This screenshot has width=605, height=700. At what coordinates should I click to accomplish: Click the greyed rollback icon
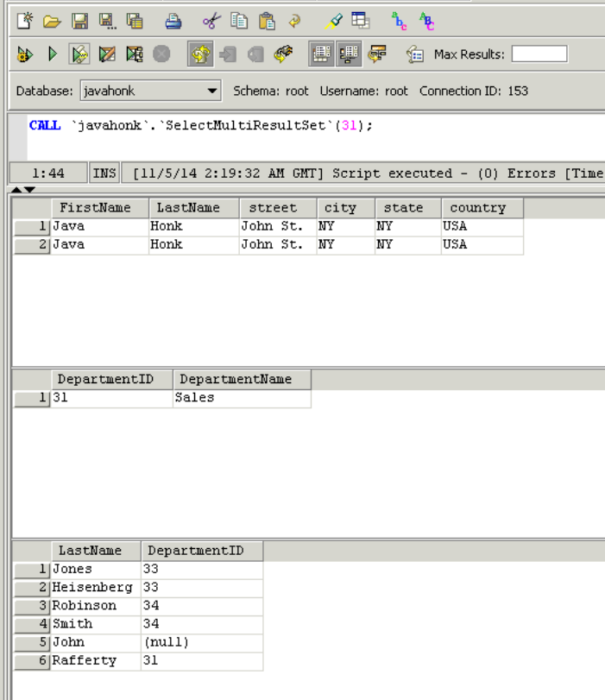tap(255, 54)
